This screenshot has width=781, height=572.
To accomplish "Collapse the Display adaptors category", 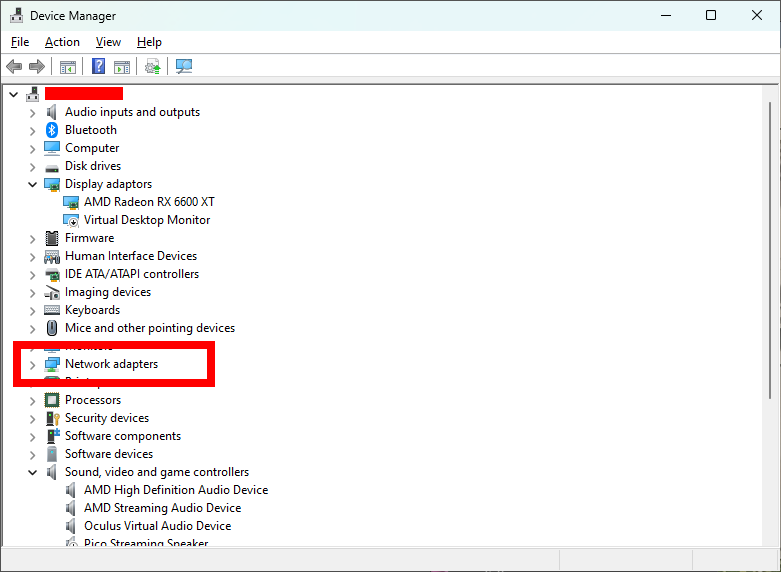I will 32,185.
